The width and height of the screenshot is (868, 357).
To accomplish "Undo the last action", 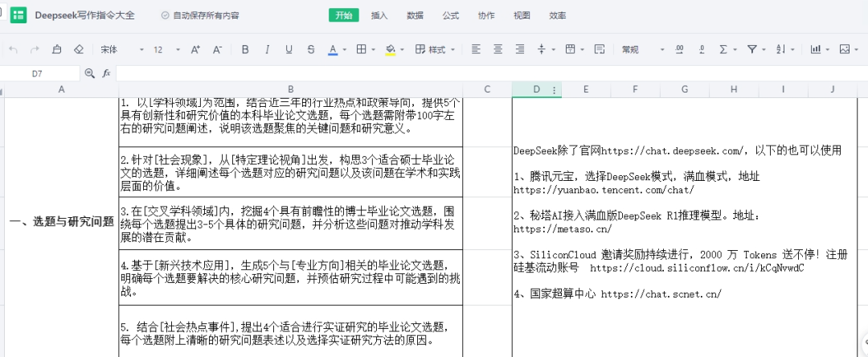I will click(x=14, y=50).
